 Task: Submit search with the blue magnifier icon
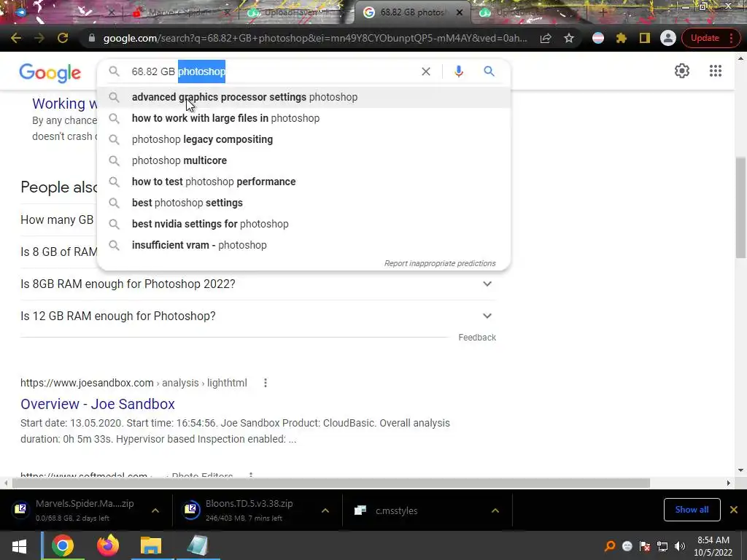click(x=489, y=71)
